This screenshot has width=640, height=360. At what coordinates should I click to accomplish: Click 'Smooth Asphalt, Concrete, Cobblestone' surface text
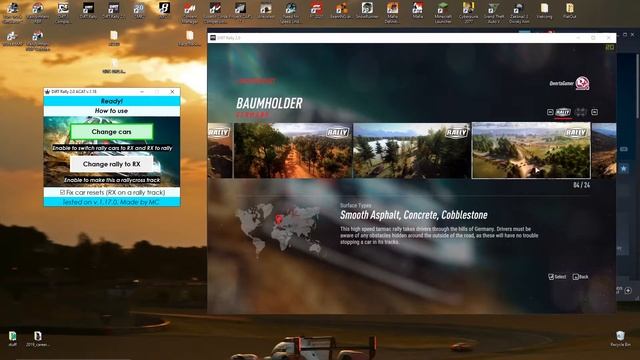[414, 215]
